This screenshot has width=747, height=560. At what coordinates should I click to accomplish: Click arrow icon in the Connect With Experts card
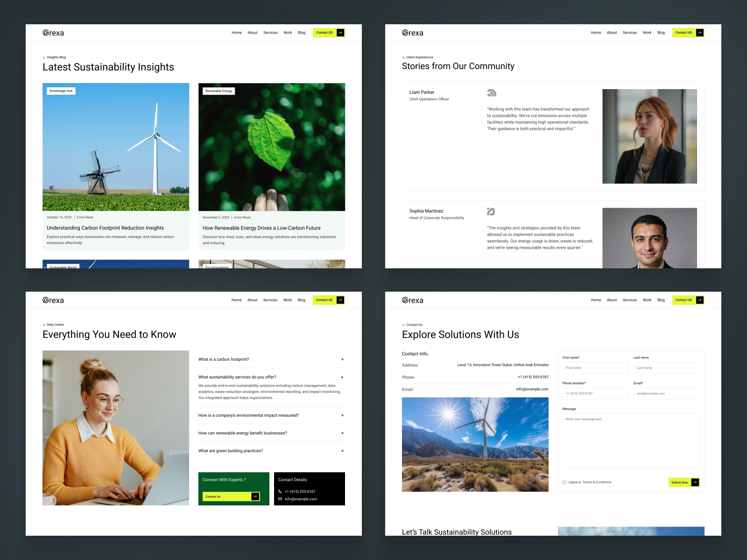pyautogui.click(x=255, y=497)
